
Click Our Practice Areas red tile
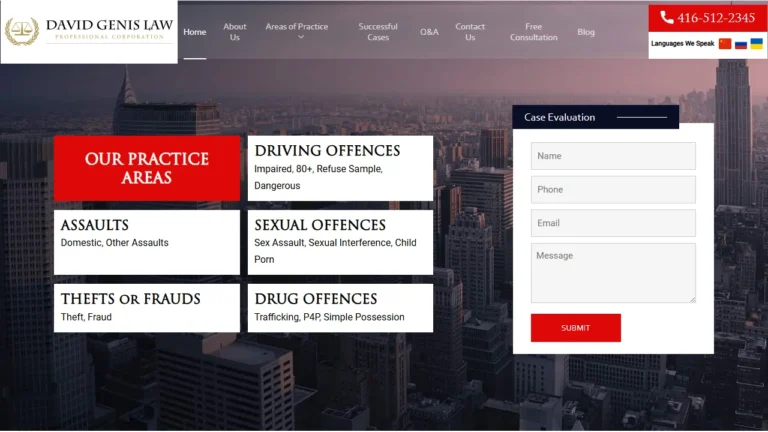[x=147, y=168]
